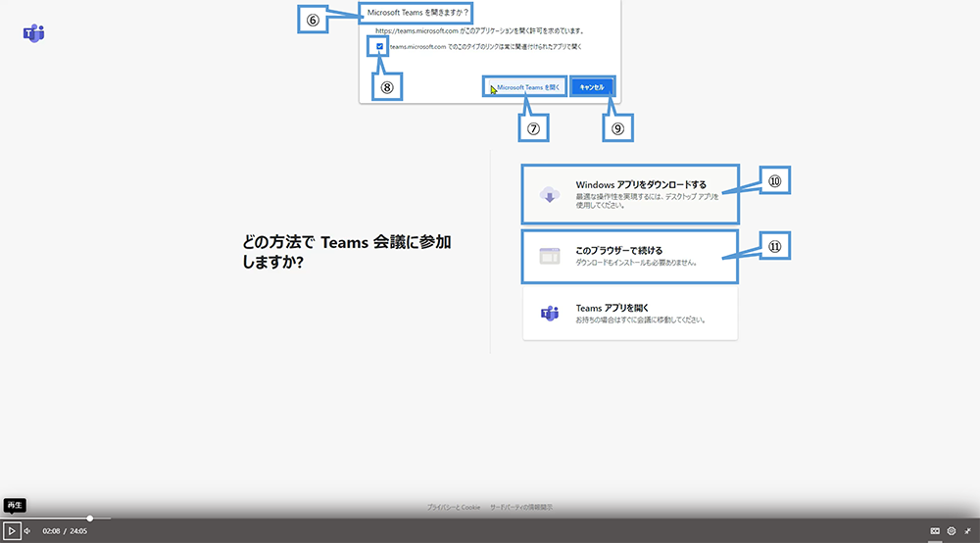Open the サードパーティの情報開示 link
Viewport: 980px width, 543px height.
[x=521, y=508]
